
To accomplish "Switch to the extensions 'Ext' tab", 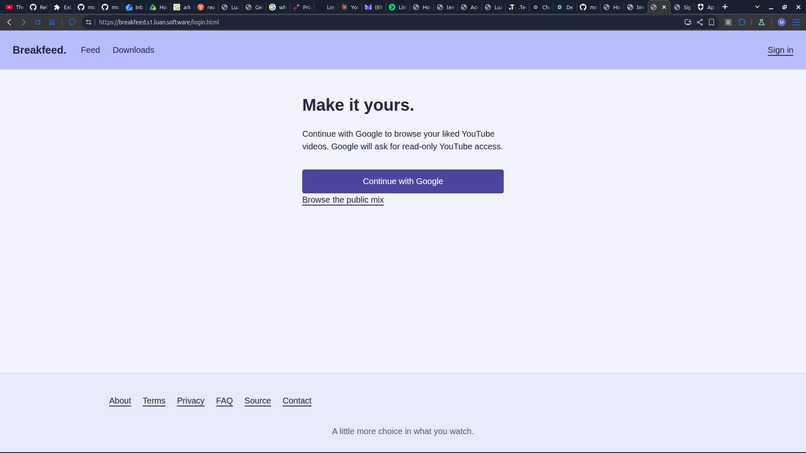I will [62, 7].
